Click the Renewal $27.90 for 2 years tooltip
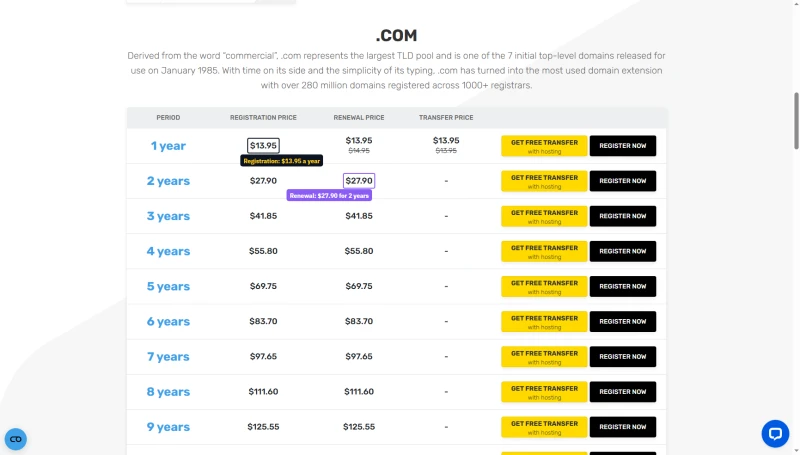 tap(329, 195)
